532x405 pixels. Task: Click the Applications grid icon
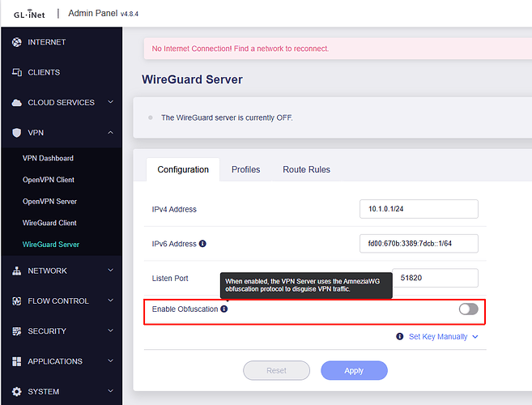pos(17,361)
